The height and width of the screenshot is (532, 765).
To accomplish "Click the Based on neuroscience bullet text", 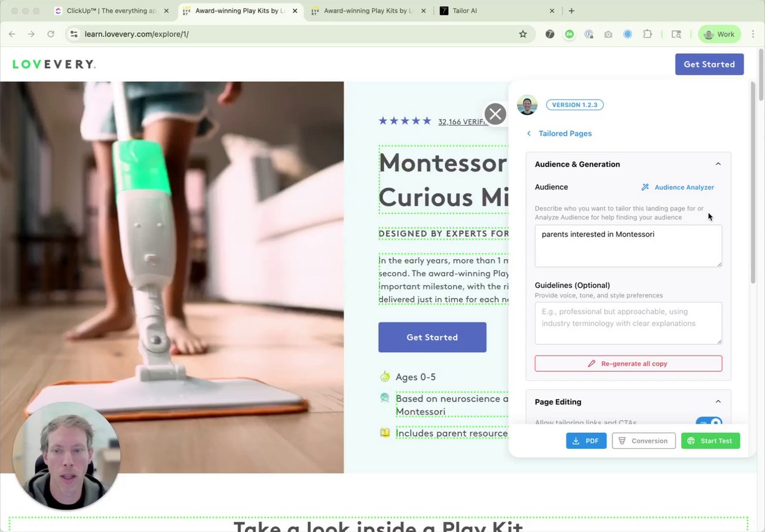I will pos(452,405).
